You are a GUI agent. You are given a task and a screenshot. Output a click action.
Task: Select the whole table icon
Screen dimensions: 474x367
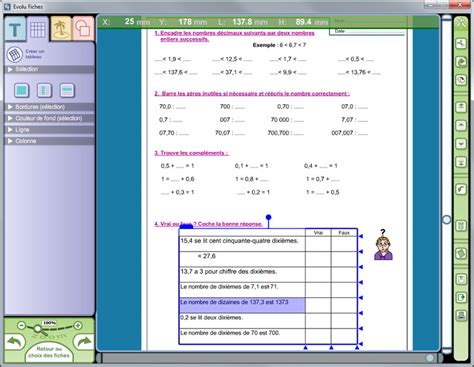(x=22, y=90)
